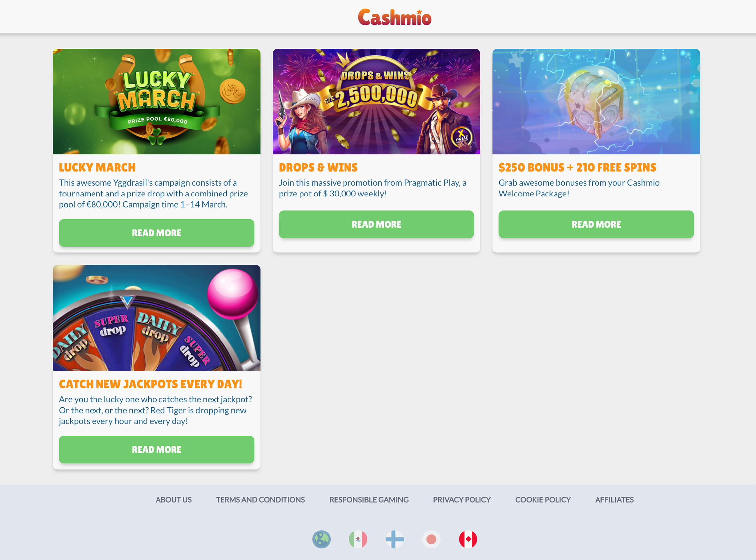The width and height of the screenshot is (756, 560).
Task: Read more about Drops & Wins
Action: point(376,224)
